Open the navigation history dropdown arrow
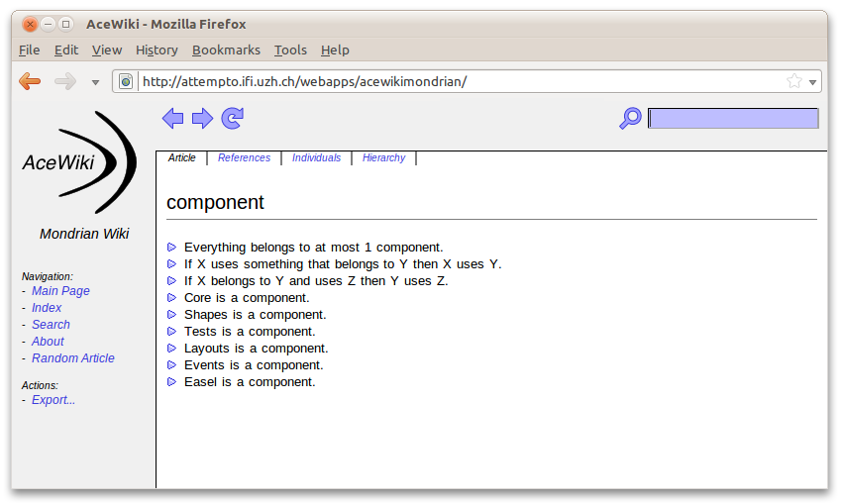The height and width of the screenshot is (504, 842). coord(95,82)
